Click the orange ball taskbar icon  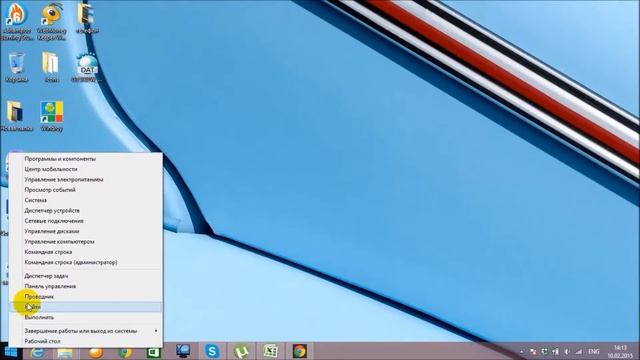[x=96, y=352]
